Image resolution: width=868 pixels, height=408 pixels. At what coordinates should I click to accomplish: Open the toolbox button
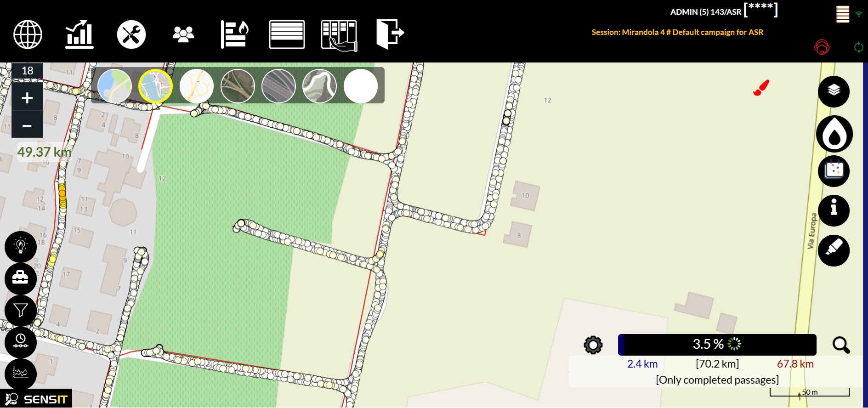click(21, 279)
